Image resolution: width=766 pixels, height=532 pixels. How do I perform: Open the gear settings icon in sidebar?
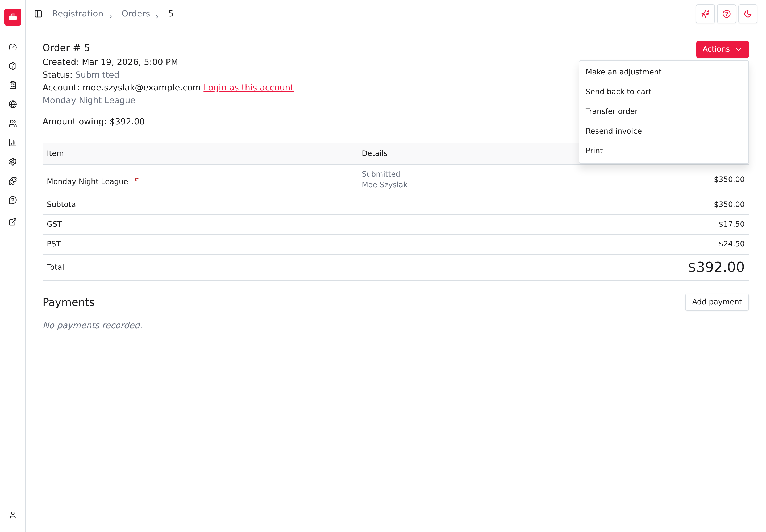tap(13, 162)
